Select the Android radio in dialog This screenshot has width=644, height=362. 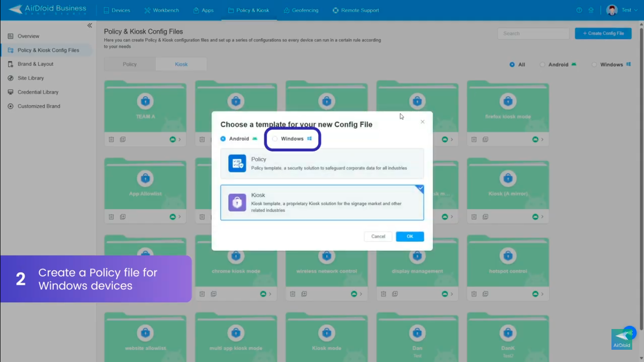[223, 139]
